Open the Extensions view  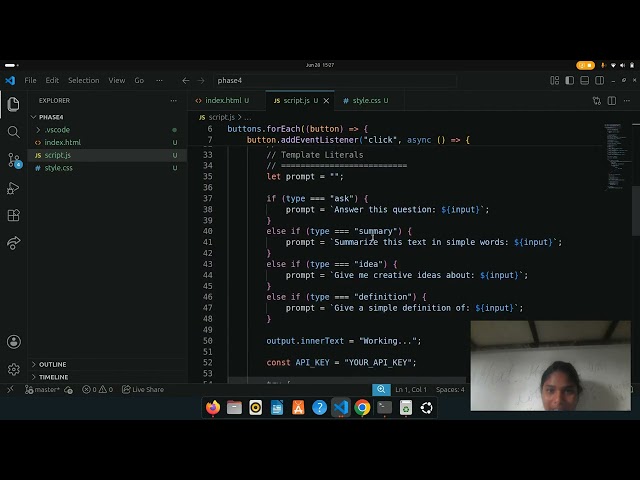pos(13,215)
